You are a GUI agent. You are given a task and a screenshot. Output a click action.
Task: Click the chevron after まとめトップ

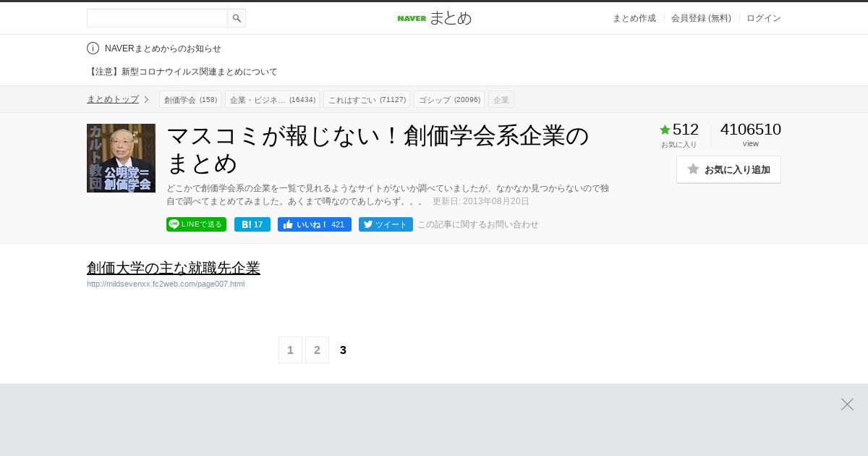[x=146, y=99]
